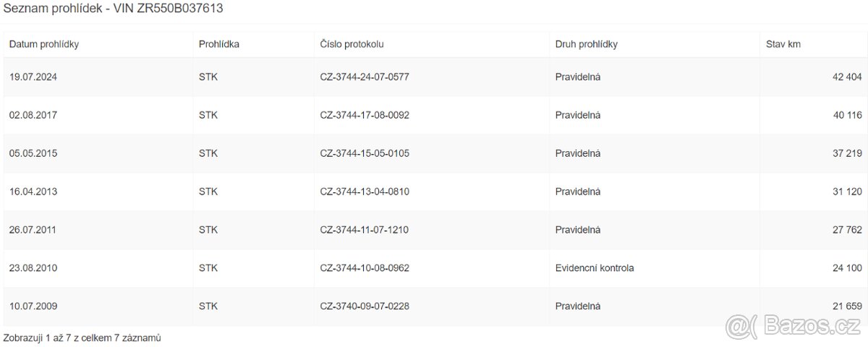Image resolution: width=868 pixels, height=347 pixels.
Task: Click mileage value 42 404
Action: click(x=848, y=77)
